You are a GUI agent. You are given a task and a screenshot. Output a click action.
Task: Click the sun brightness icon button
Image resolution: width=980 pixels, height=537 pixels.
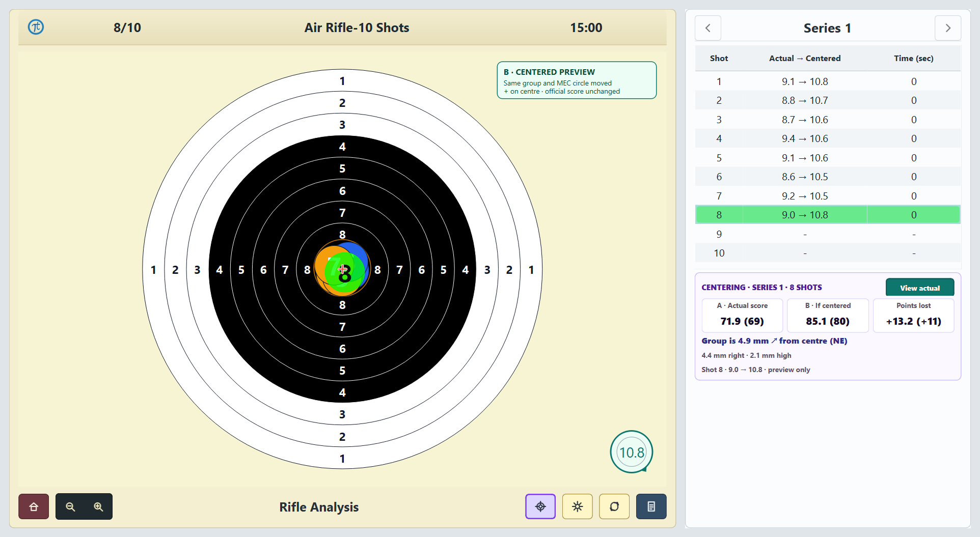577,506
